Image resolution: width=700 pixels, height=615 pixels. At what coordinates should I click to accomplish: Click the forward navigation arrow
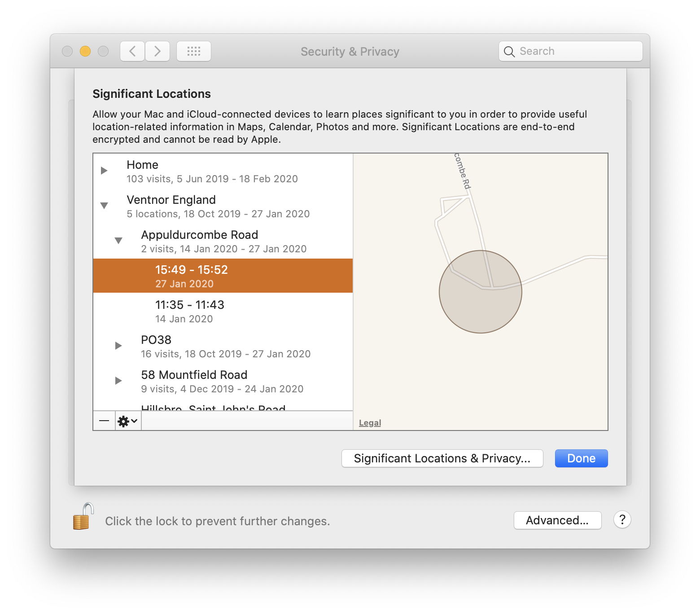pos(157,51)
